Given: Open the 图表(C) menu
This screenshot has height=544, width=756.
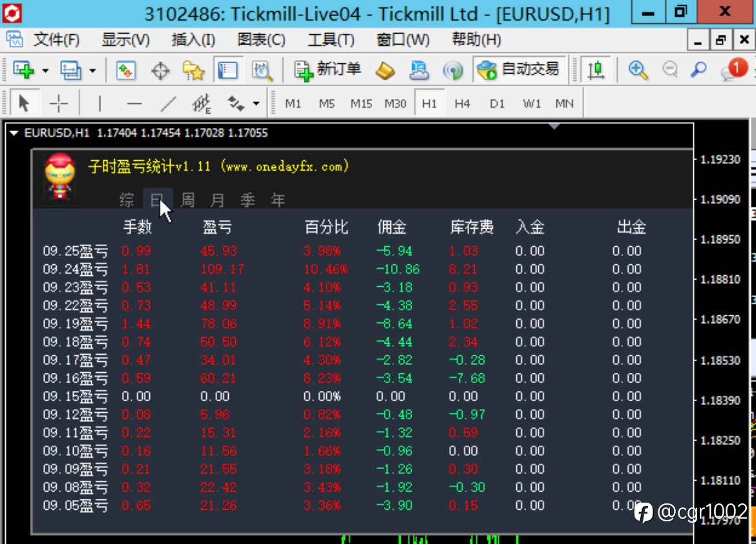Looking at the screenshot, I should (x=261, y=39).
